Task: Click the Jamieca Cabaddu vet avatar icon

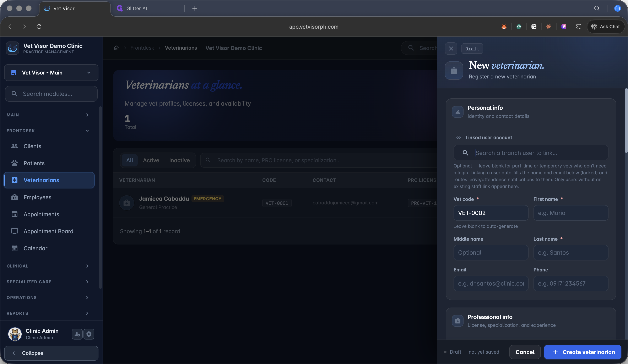Action: click(127, 203)
